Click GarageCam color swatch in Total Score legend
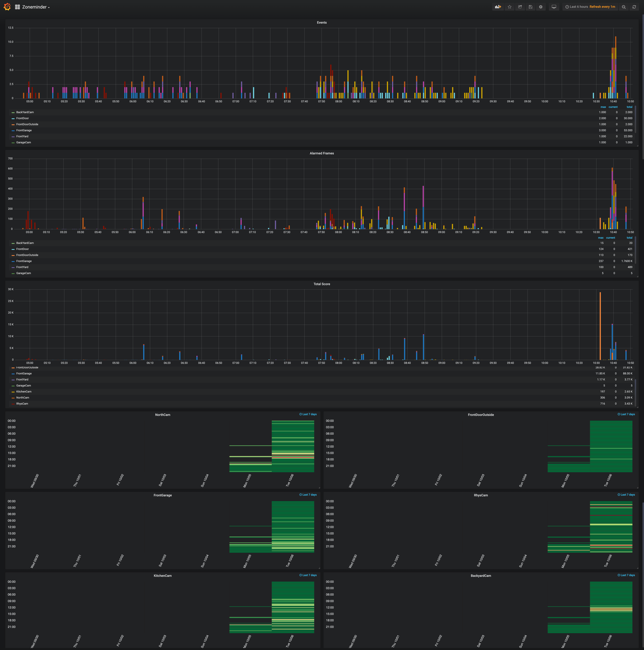Screen dimensions: 644x650 pyautogui.click(x=13, y=386)
